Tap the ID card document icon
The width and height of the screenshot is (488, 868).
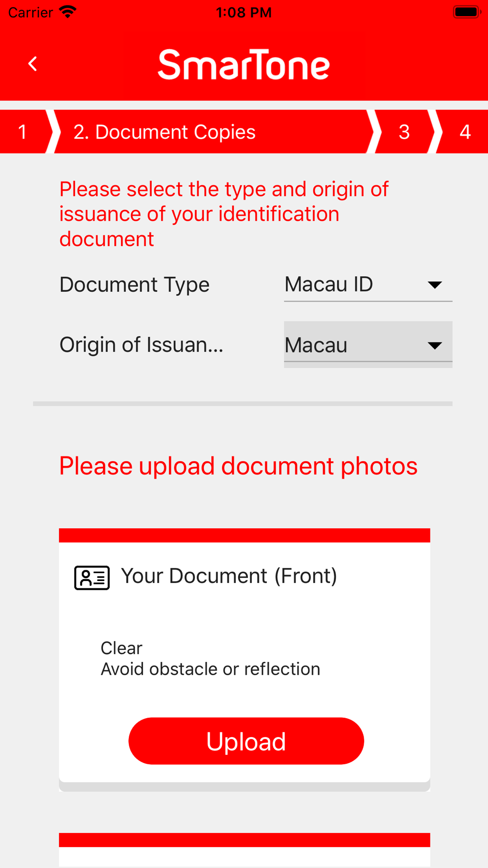92,578
